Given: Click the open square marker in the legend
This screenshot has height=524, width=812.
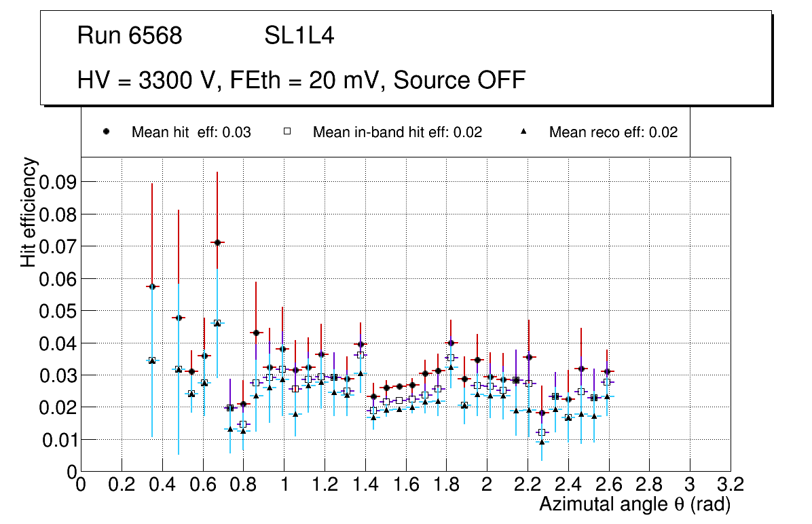Looking at the screenshot, I should (287, 132).
